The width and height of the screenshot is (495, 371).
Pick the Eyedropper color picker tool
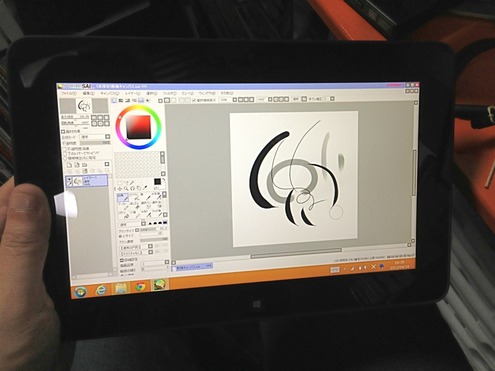tap(145, 187)
